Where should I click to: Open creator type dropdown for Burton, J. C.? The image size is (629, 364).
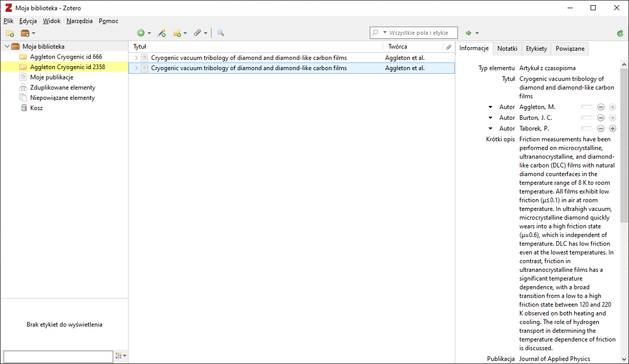click(490, 118)
